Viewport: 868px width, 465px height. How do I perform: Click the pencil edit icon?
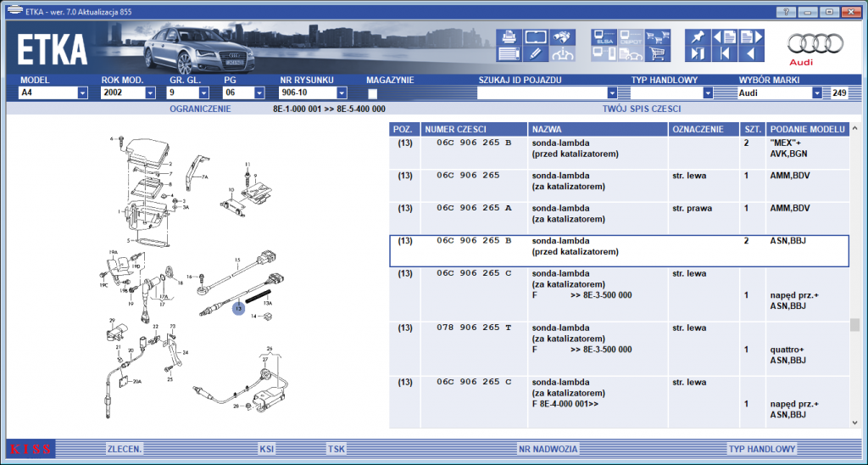(536, 53)
